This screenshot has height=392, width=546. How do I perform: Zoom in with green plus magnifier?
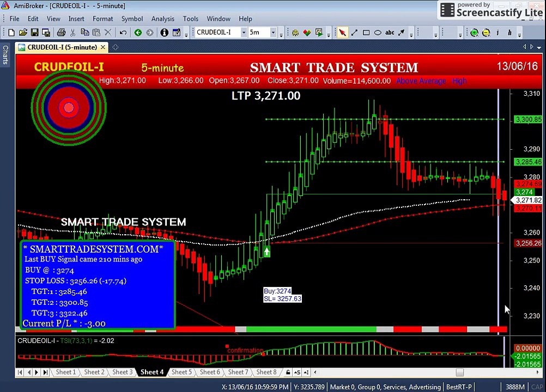[474, 33]
